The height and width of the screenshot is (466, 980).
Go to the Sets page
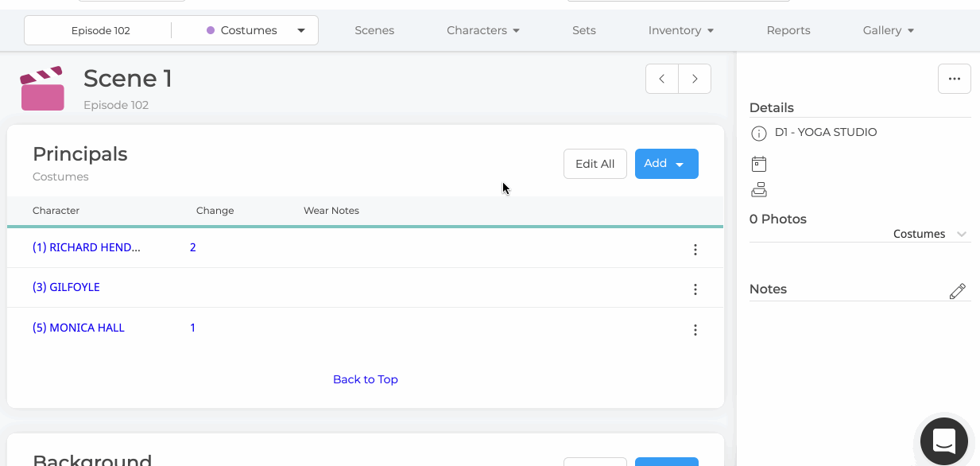584,30
